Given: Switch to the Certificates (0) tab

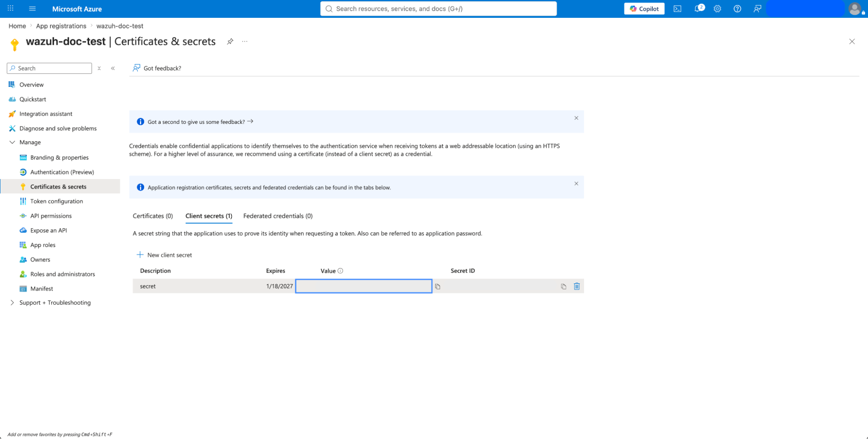Looking at the screenshot, I should (x=153, y=216).
